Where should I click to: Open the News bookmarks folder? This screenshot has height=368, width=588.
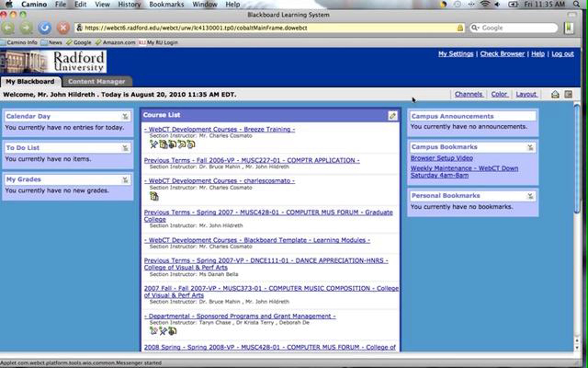pyautogui.click(x=52, y=42)
